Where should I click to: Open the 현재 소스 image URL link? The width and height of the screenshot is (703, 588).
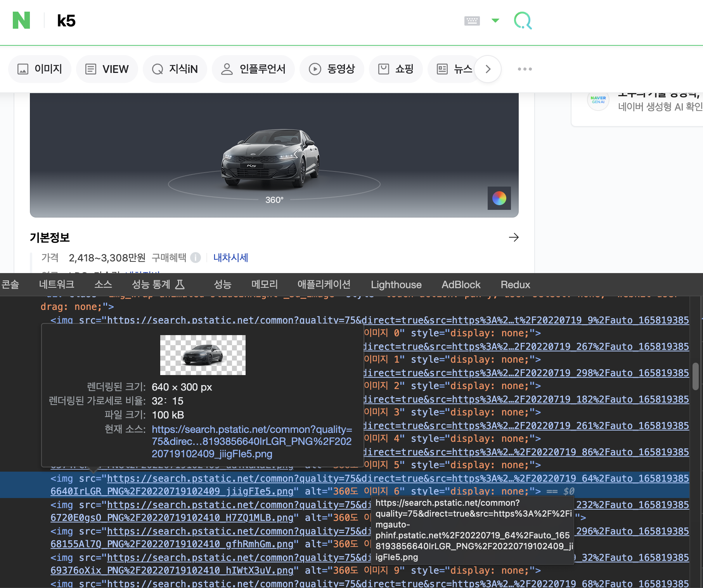click(252, 441)
